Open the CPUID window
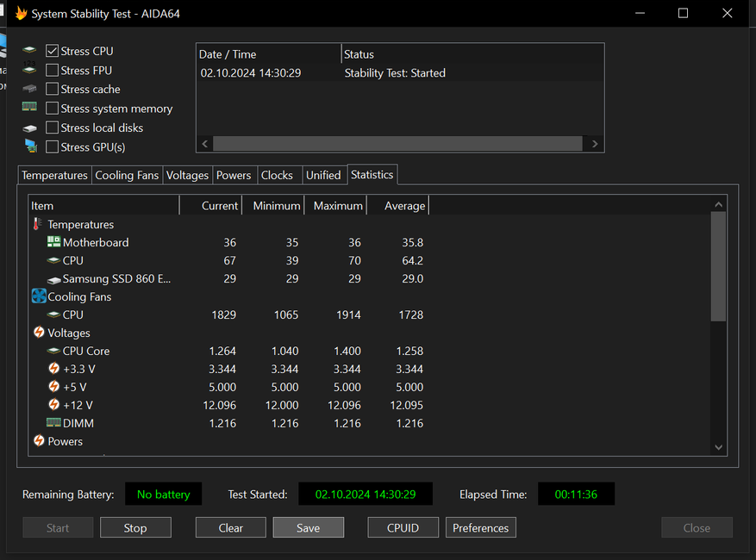Screen dimensions: 756x560 point(403,527)
